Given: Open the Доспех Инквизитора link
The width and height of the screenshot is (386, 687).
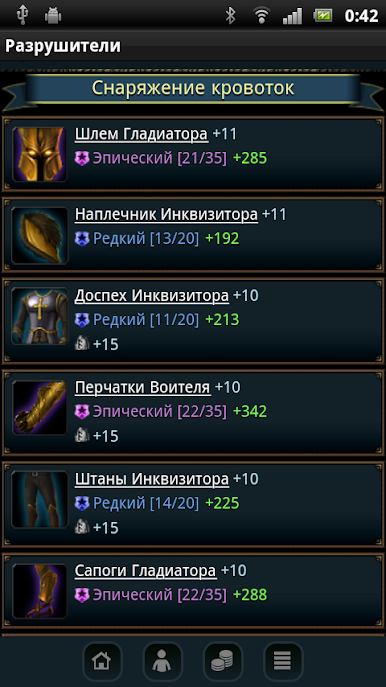Looking at the screenshot, I should point(152,296).
